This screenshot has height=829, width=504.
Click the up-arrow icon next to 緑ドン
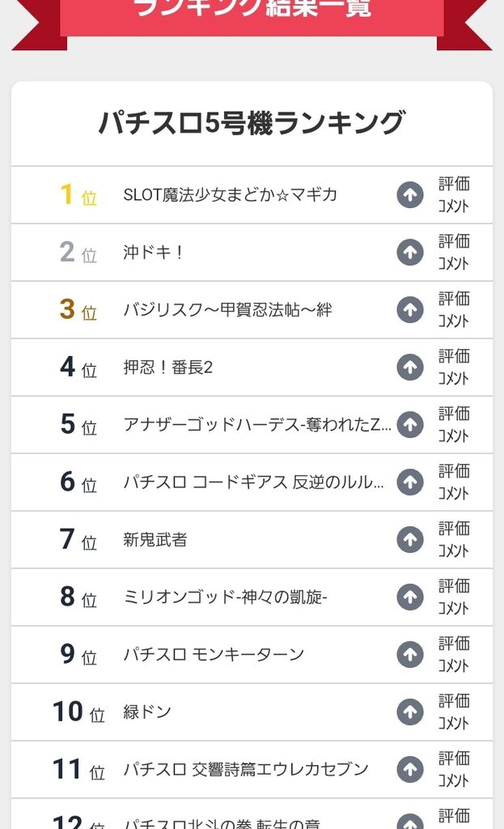pos(410,712)
